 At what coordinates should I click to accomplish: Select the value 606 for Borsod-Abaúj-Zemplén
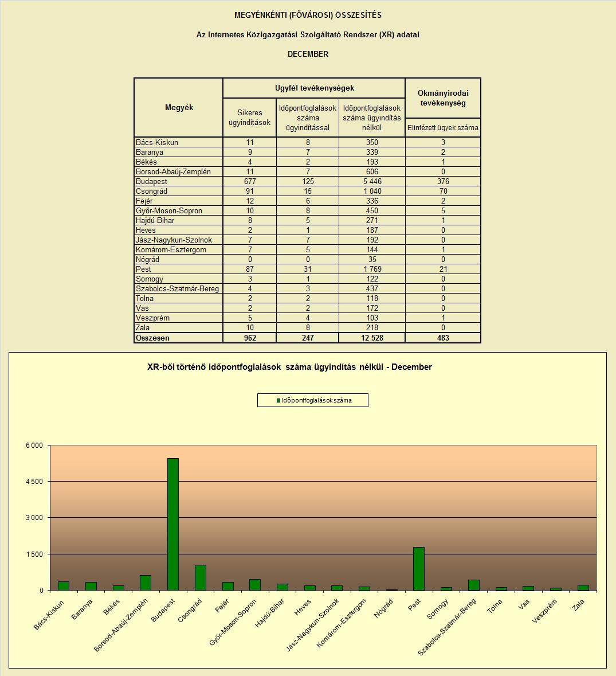click(x=372, y=171)
